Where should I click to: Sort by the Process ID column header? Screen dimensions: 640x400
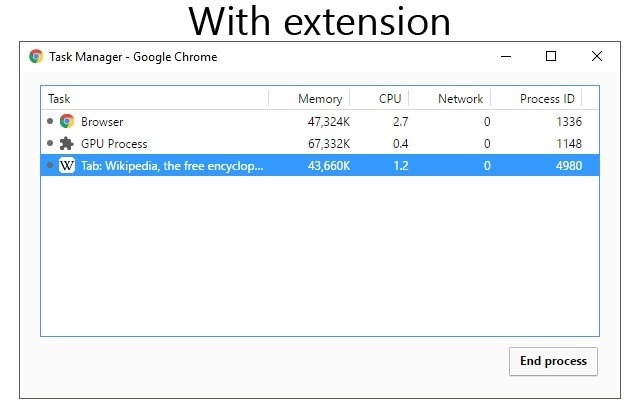click(536, 98)
